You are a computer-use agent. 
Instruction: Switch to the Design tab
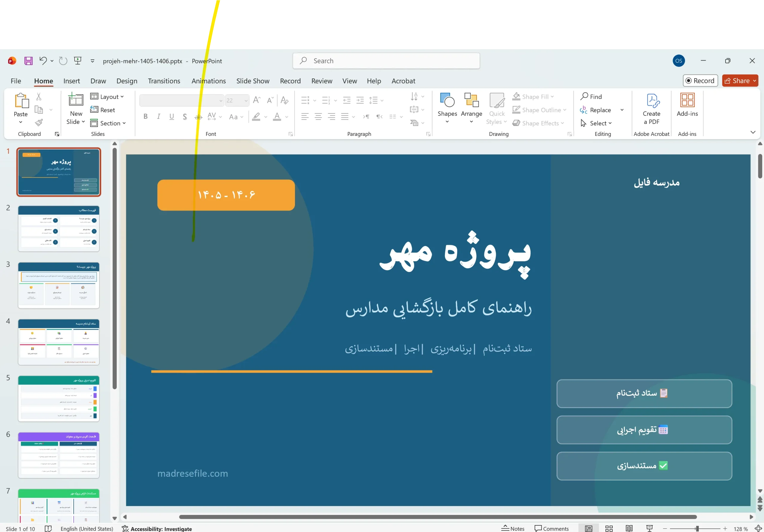[x=127, y=81]
